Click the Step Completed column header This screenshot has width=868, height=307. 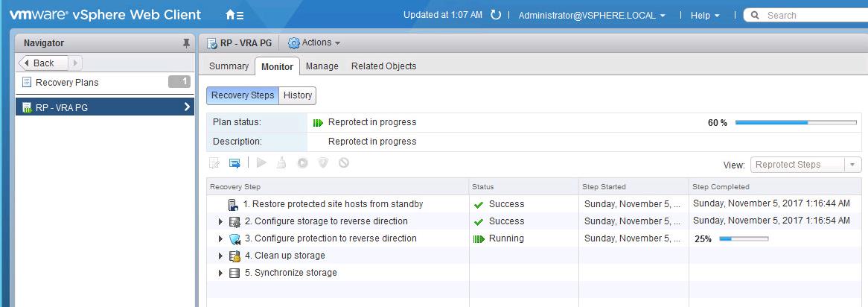[776, 187]
